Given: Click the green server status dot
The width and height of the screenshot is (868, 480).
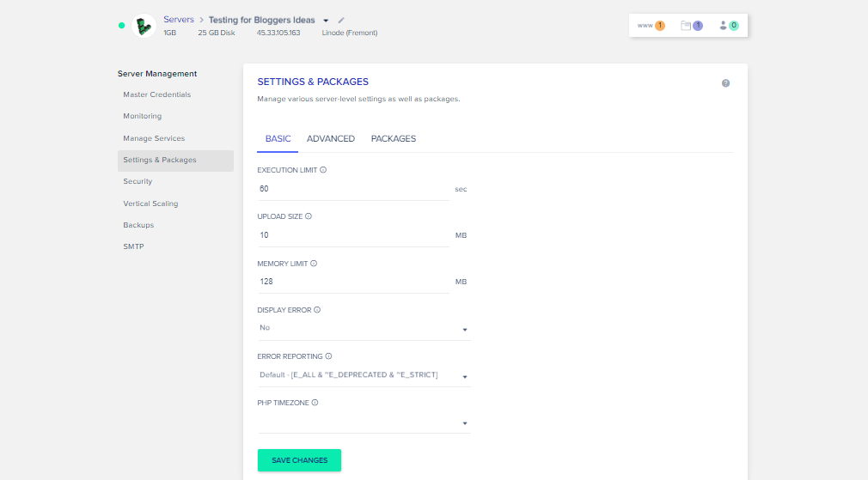Looking at the screenshot, I should click(x=122, y=26).
